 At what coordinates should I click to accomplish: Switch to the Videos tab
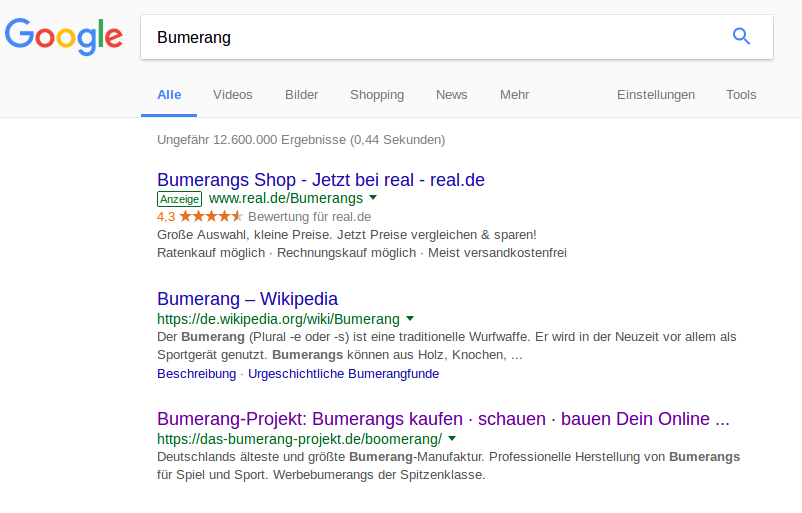[x=233, y=95]
